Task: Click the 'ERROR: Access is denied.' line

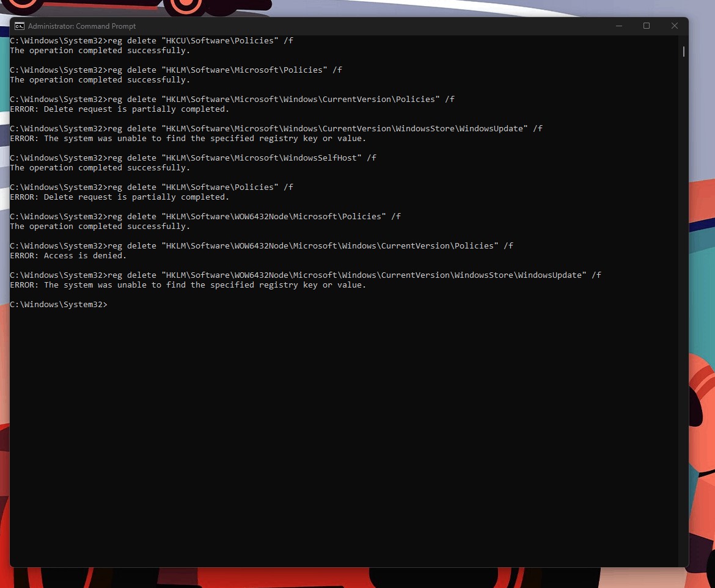Action: (68, 255)
